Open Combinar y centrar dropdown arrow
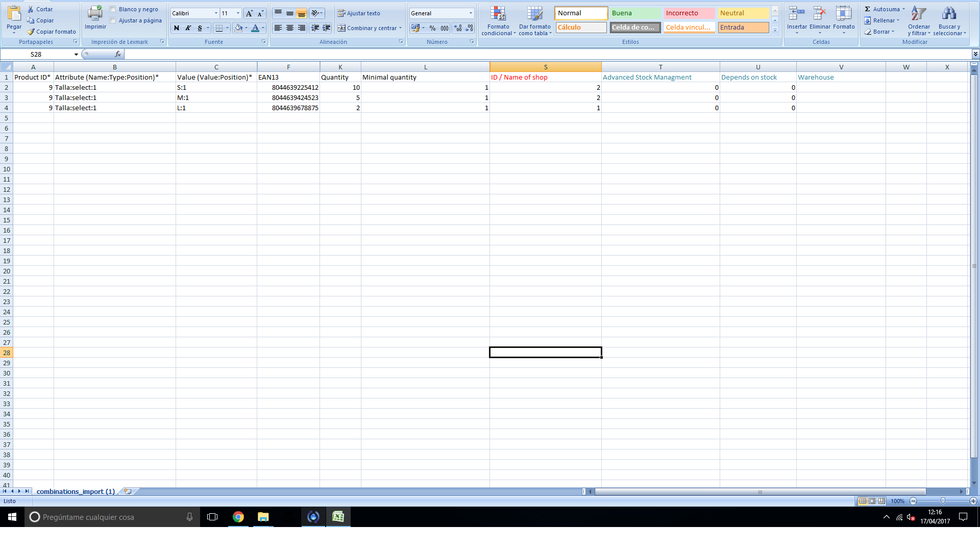980x551 pixels. click(401, 28)
